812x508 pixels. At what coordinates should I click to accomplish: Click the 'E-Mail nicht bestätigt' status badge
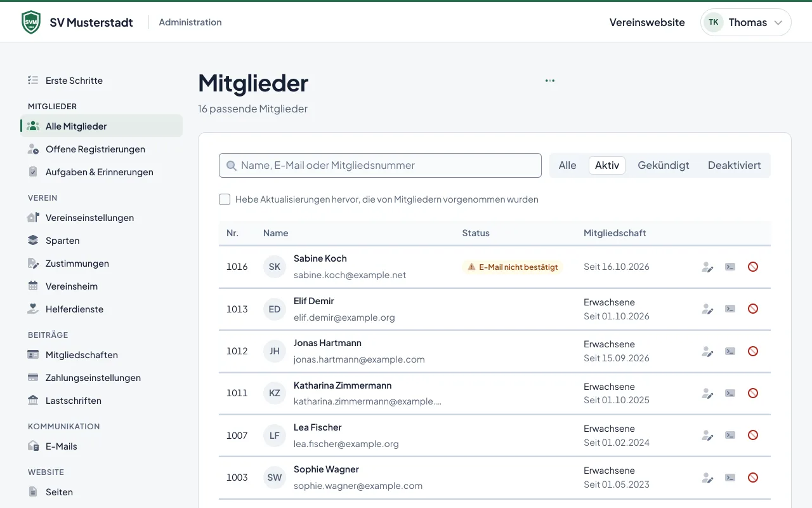513,267
